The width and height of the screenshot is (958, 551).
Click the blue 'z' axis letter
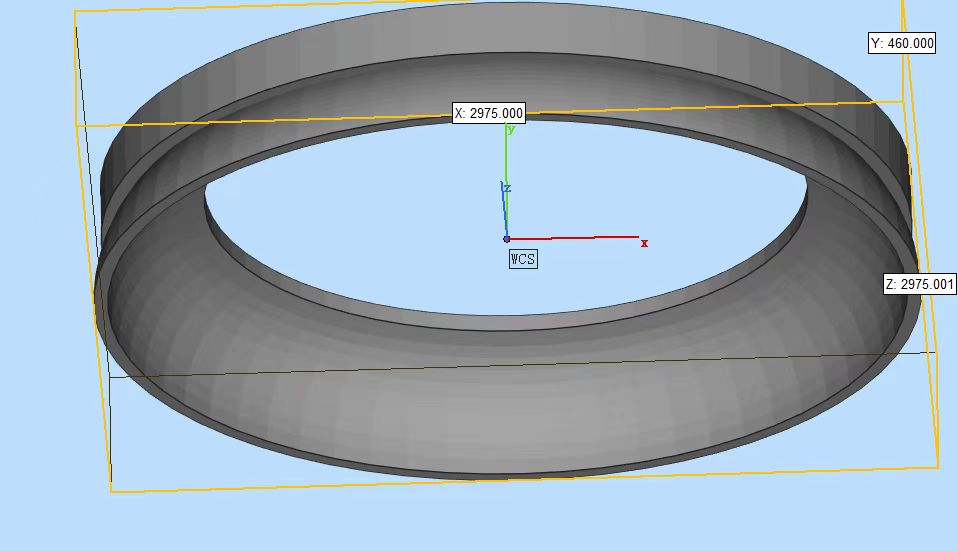(507, 188)
